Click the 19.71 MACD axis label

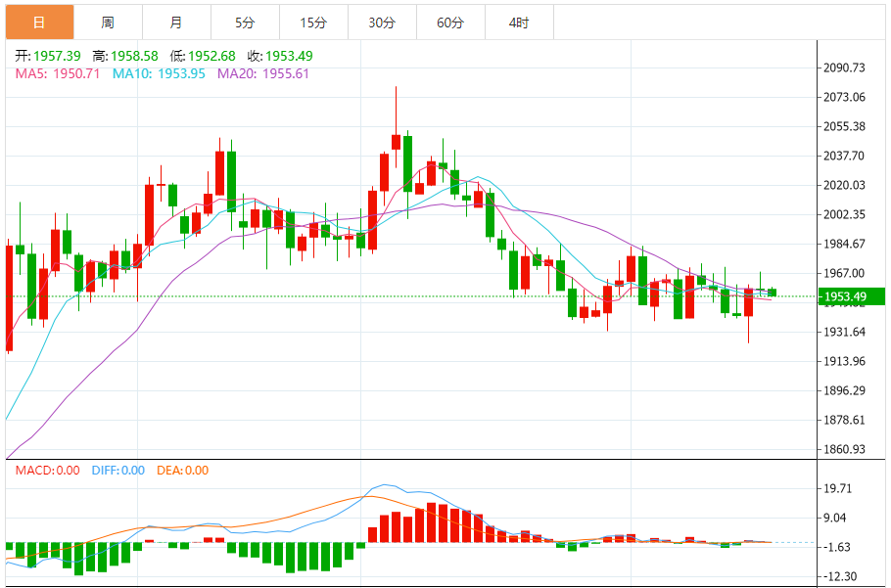tap(837, 488)
